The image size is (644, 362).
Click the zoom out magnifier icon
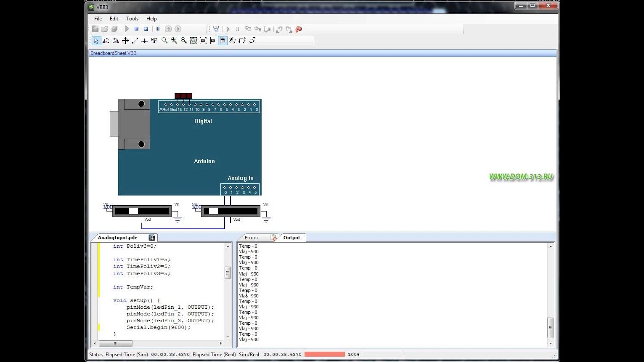[x=184, y=41]
